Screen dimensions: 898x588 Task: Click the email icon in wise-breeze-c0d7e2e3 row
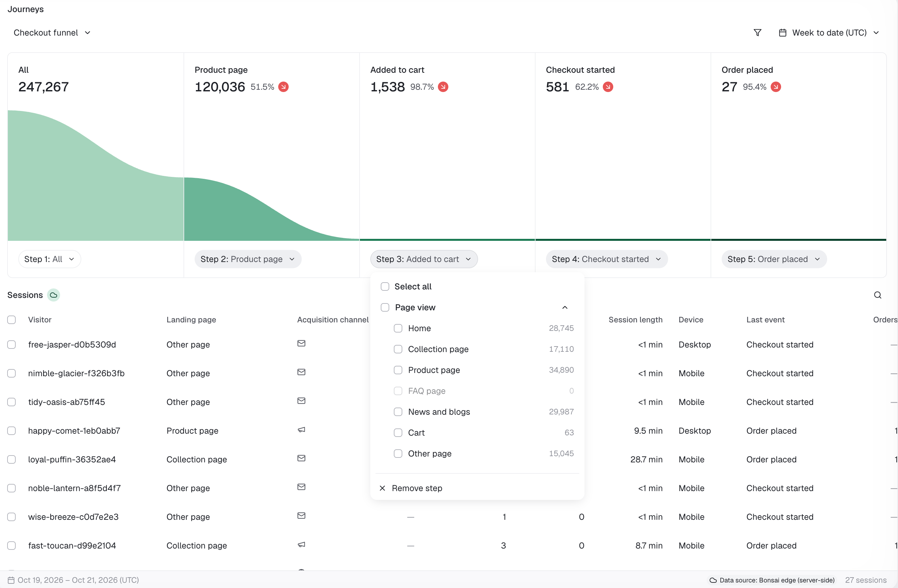click(301, 516)
